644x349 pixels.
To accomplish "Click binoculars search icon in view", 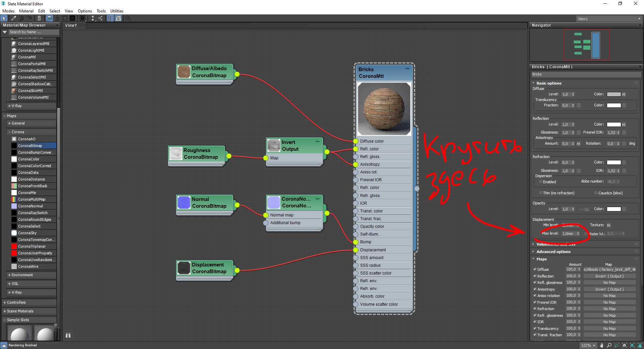I will coord(68,335).
